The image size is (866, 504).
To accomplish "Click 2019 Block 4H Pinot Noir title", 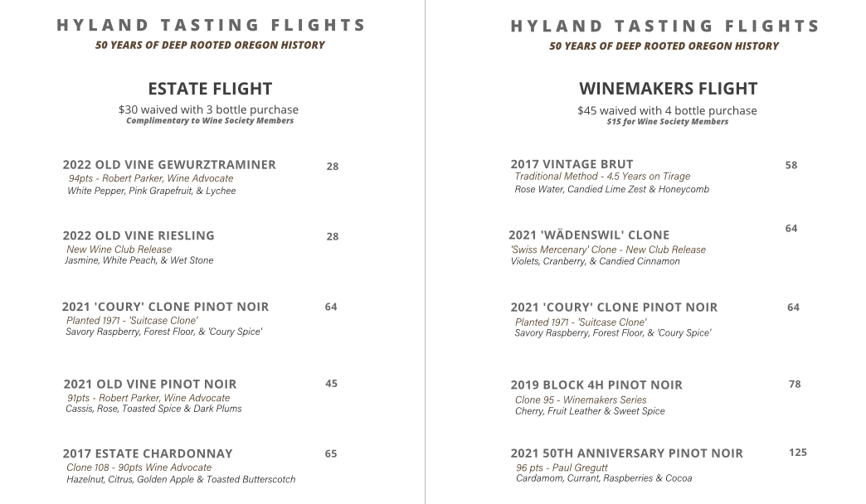I will coord(596,385).
